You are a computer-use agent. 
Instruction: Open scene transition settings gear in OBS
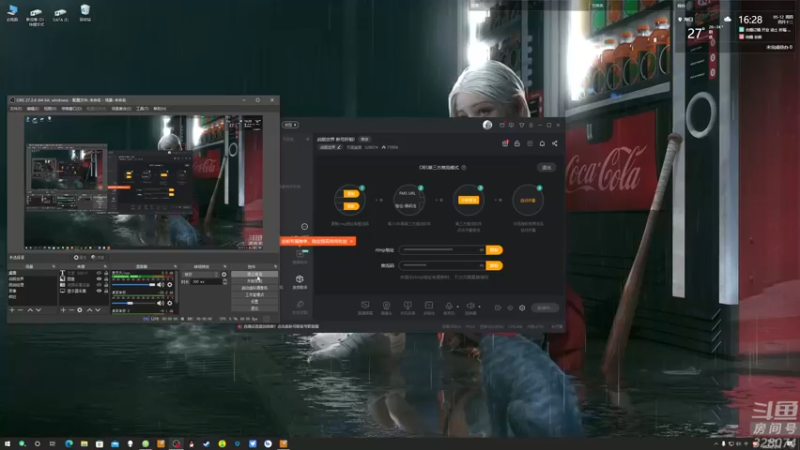(224, 274)
